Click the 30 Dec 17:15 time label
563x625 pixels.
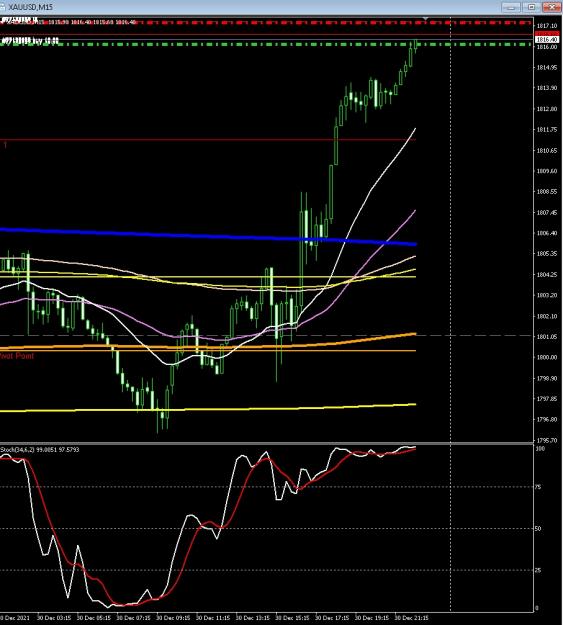[x=332, y=618]
